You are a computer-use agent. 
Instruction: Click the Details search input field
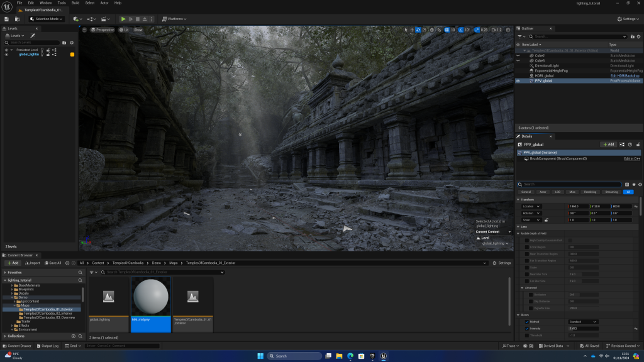(570, 184)
